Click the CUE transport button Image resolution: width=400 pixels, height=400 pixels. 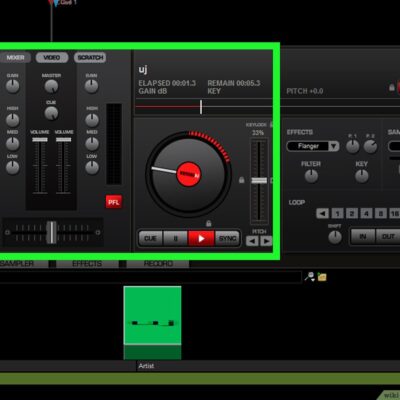pos(150,238)
